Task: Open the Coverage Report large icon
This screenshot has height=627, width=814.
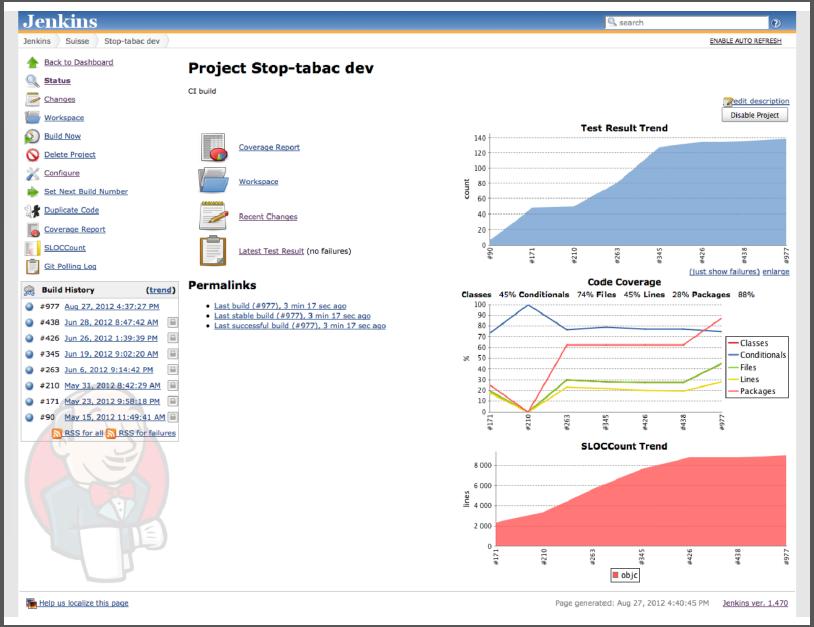Action: click(213, 147)
